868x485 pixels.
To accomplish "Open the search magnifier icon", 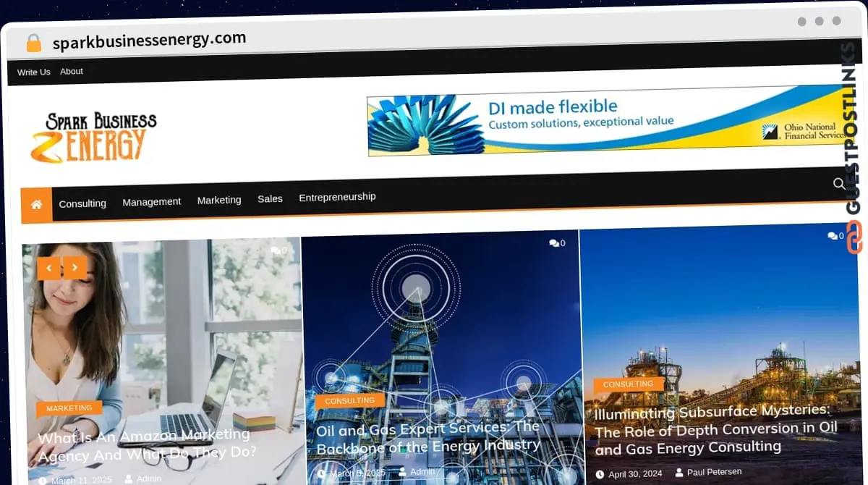I will [839, 184].
